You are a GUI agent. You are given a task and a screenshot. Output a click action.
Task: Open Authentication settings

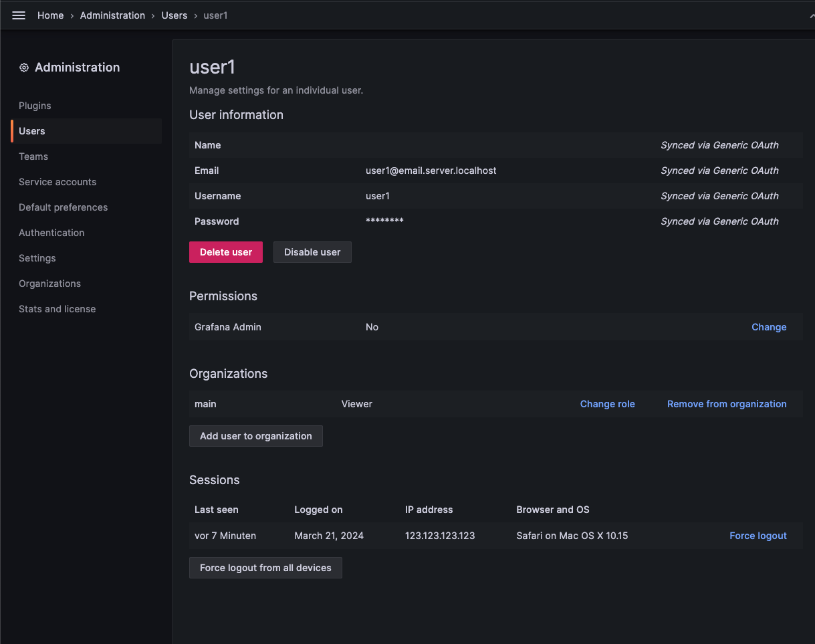point(51,233)
